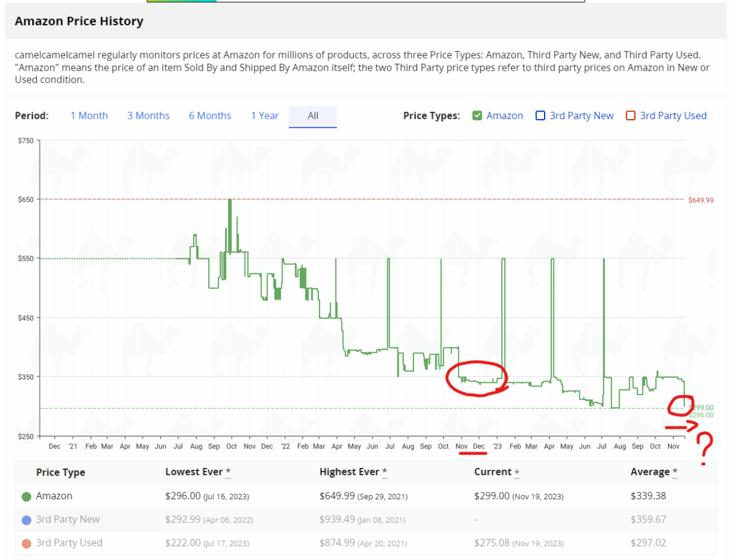Click the $450 y-axis label

click(26, 318)
